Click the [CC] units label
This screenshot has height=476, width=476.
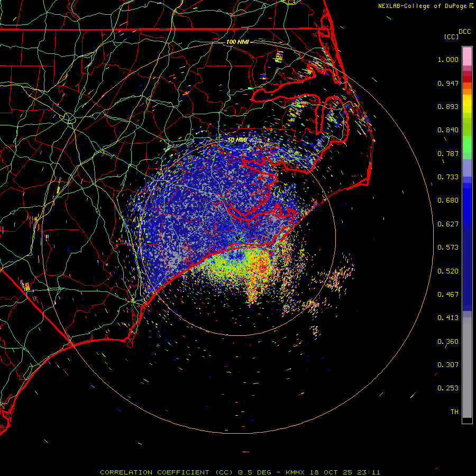coord(451,36)
